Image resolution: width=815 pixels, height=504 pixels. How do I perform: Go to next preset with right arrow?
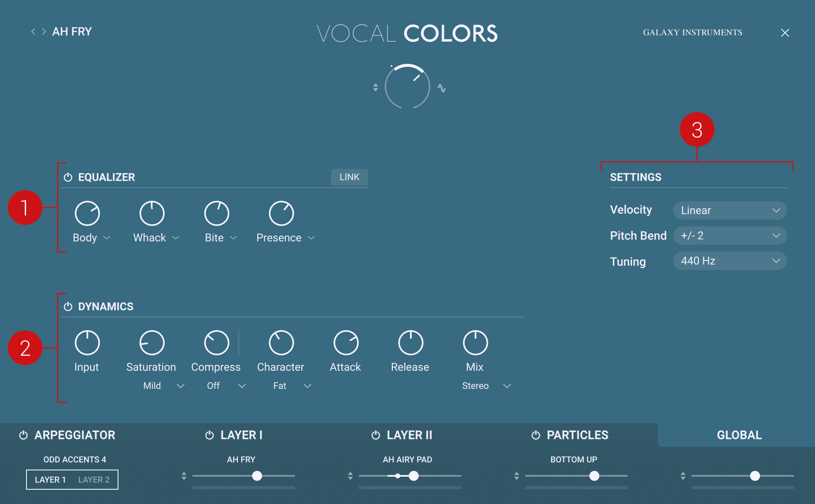click(44, 31)
